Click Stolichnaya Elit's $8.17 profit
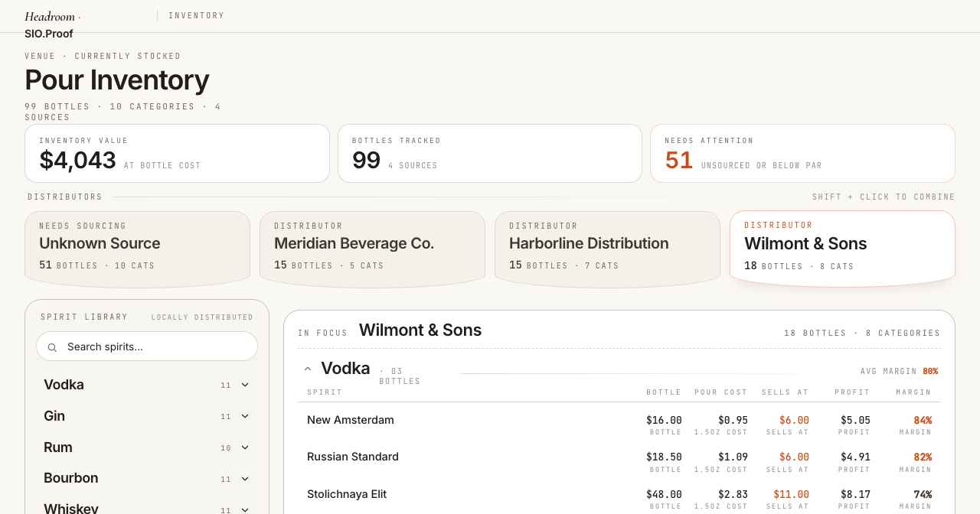The width and height of the screenshot is (980, 514). pos(855,494)
